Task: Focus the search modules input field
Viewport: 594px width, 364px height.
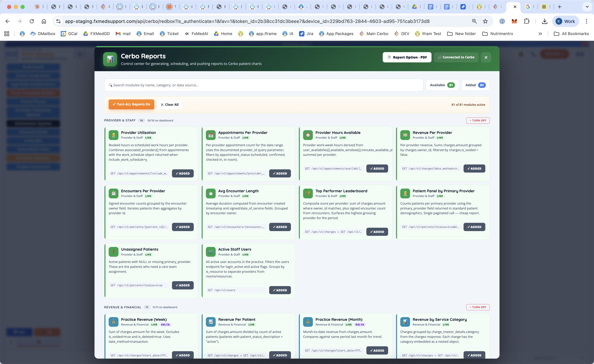Action: [264, 85]
